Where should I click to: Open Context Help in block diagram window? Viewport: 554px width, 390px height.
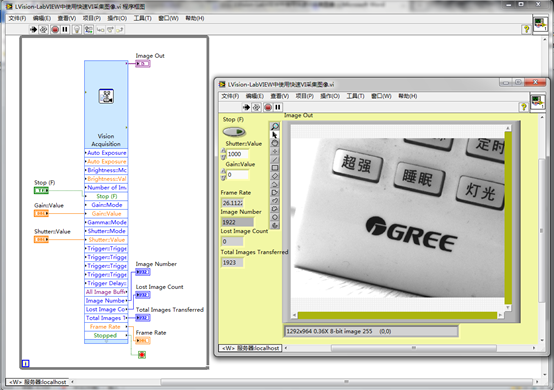click(x=526, y=29)
